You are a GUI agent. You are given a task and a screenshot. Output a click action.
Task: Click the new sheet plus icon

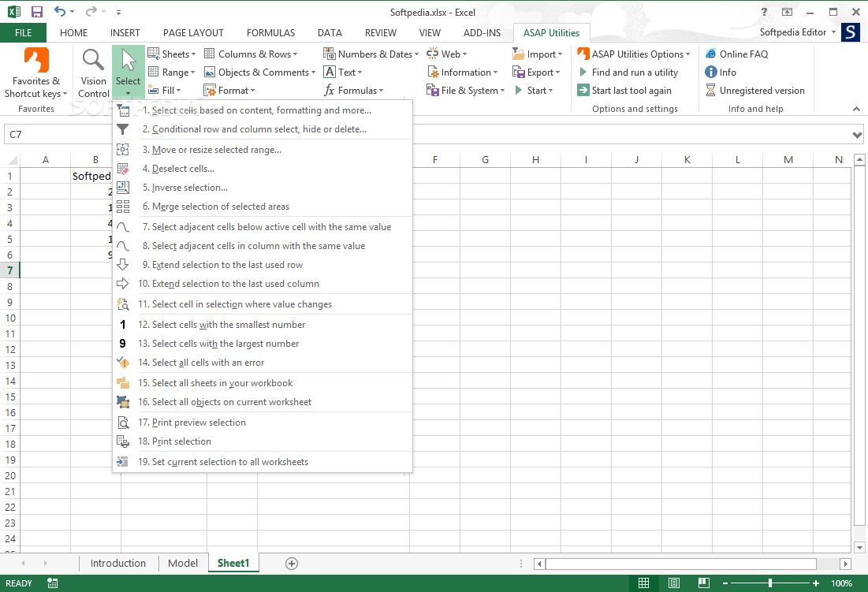pos(292,564)
